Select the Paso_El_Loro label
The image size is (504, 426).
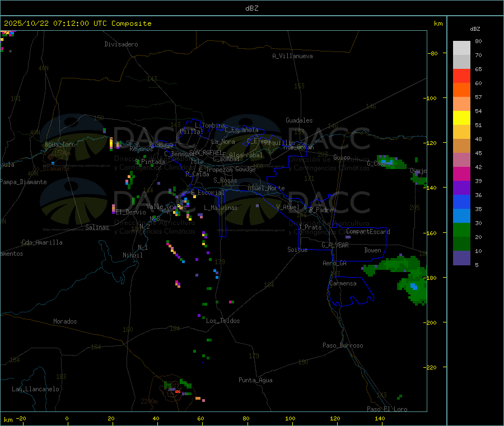tap(388, 409)
